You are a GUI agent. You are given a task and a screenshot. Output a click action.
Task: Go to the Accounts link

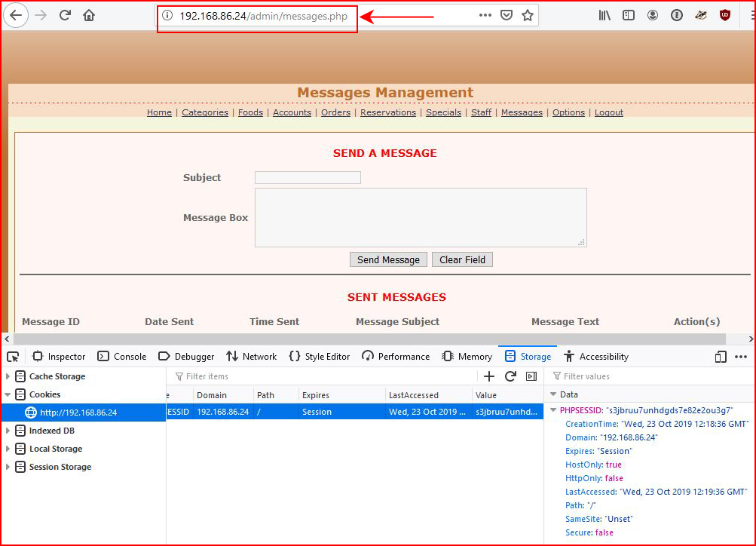(x=292, y=112)
